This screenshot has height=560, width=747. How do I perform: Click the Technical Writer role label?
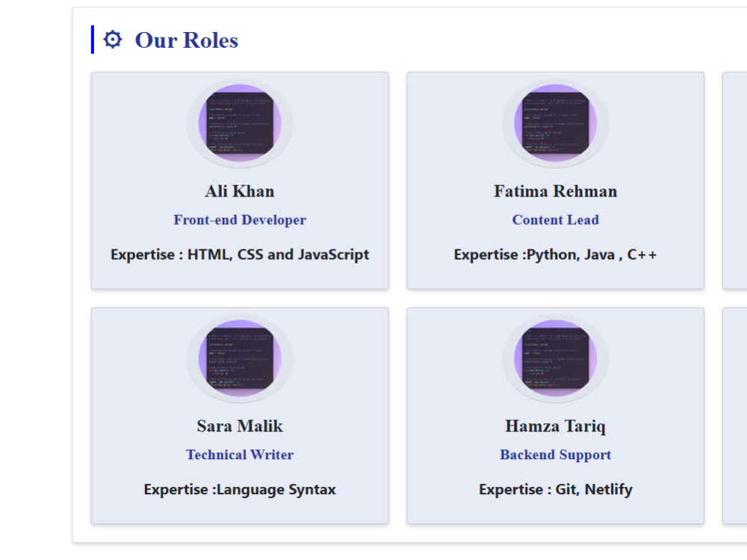click(240, 455)
